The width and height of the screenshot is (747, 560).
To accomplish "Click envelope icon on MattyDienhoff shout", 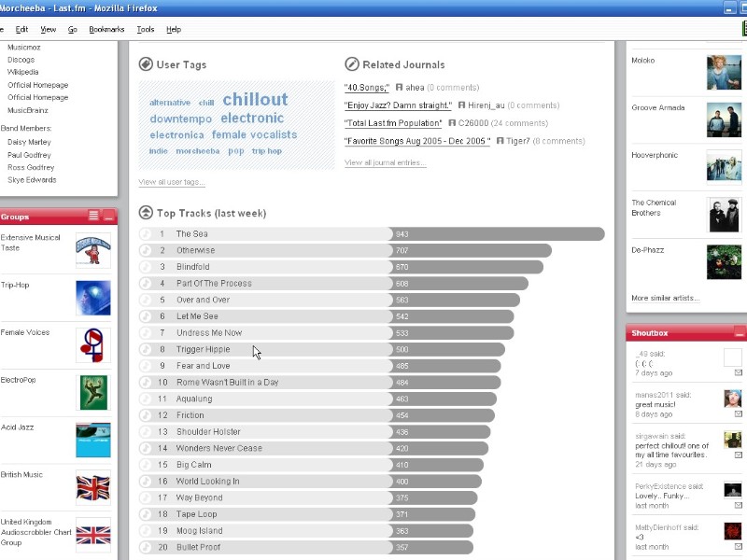I will [x=738, y=546].
